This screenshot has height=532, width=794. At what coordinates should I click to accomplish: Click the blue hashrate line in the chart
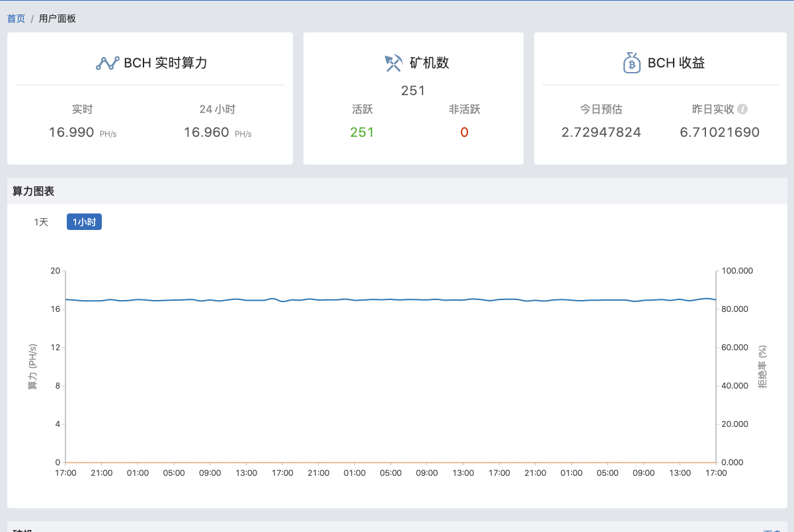point(390,299)
